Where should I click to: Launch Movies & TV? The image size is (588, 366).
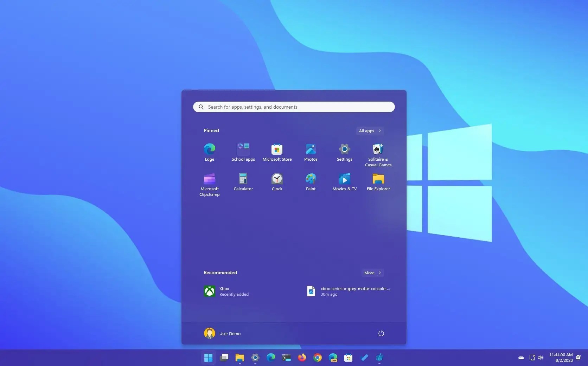[344, 182]
